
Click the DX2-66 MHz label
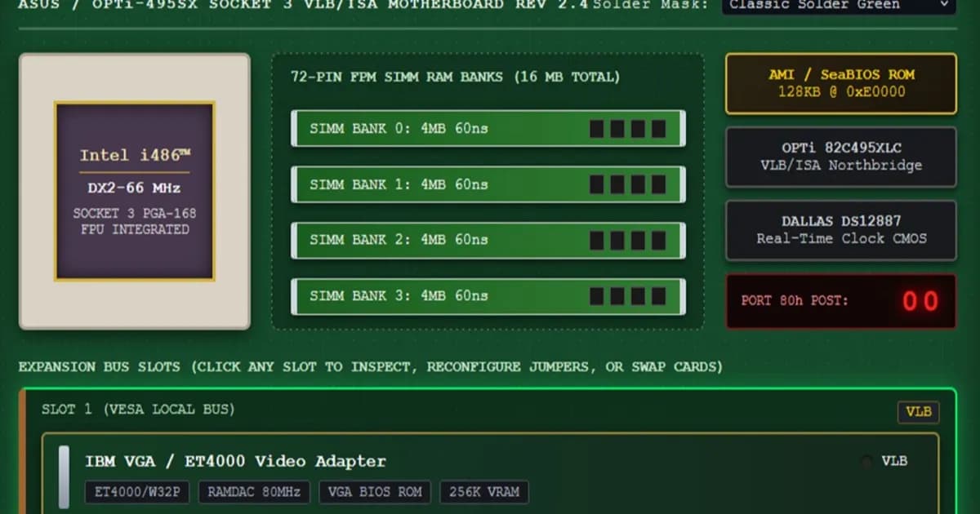[x=135, y=188]
